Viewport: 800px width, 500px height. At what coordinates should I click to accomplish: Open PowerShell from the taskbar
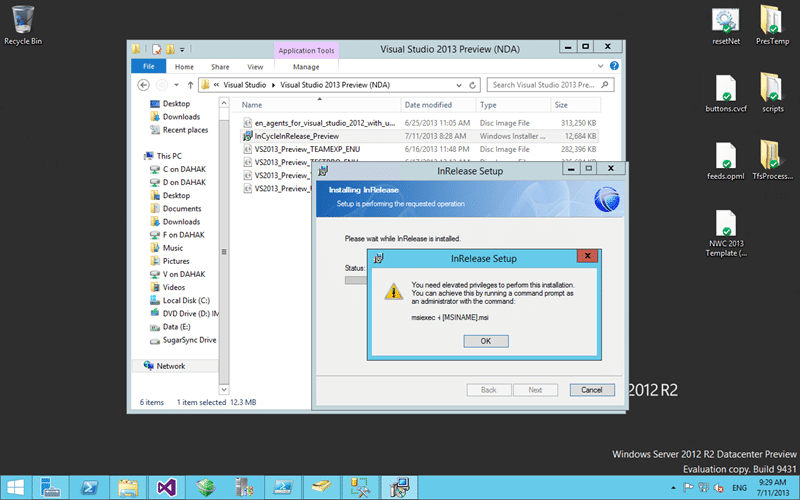pos(89,488)
